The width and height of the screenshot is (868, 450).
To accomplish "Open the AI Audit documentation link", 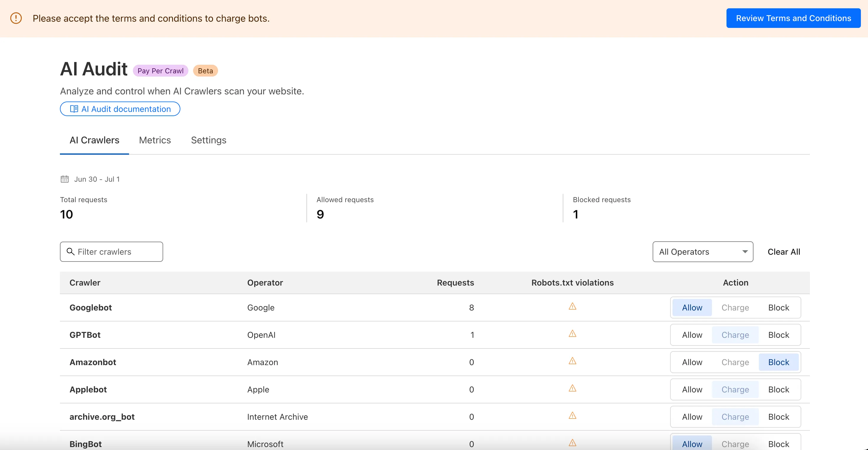I will pos(120,109).
